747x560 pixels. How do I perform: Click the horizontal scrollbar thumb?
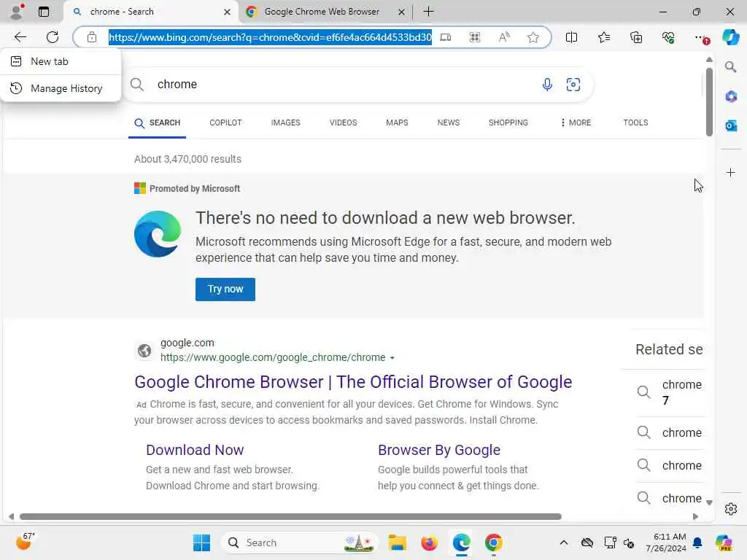pos(290,517)
